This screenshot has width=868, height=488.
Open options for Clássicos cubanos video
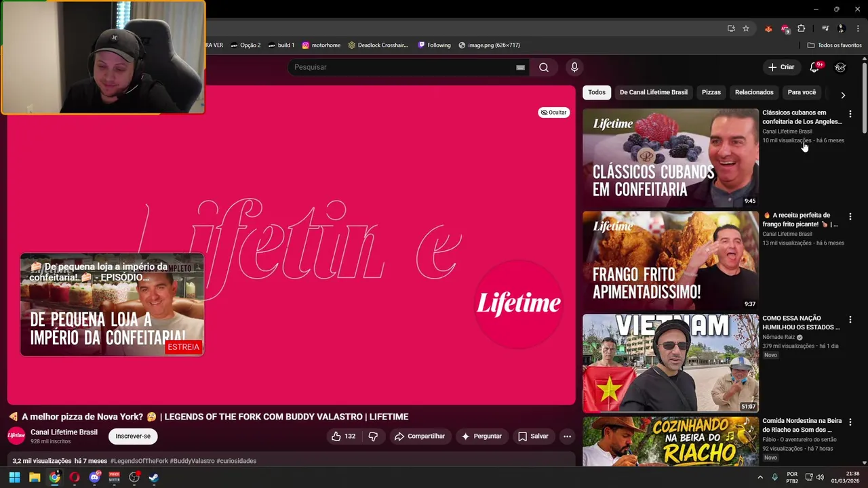[850, 114]
